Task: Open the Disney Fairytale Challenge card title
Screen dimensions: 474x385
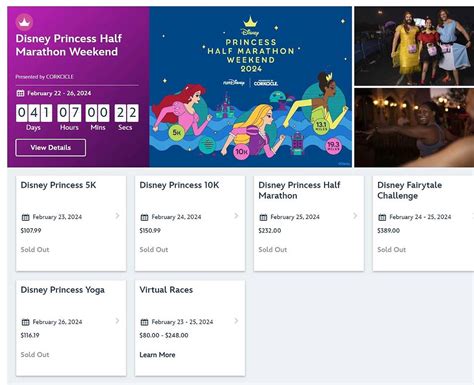Action: click(x=410, y=190)
